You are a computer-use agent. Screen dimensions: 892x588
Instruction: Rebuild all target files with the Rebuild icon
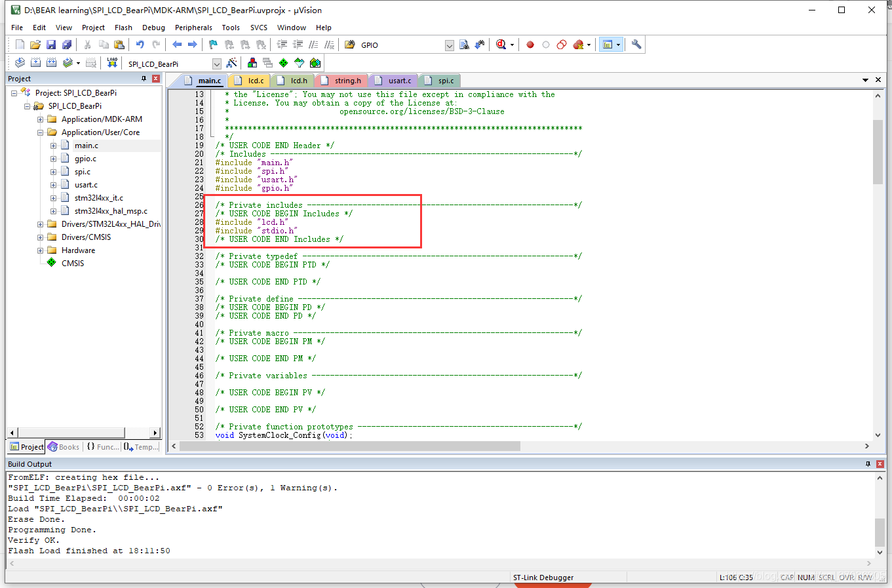[x=51, y=63]
